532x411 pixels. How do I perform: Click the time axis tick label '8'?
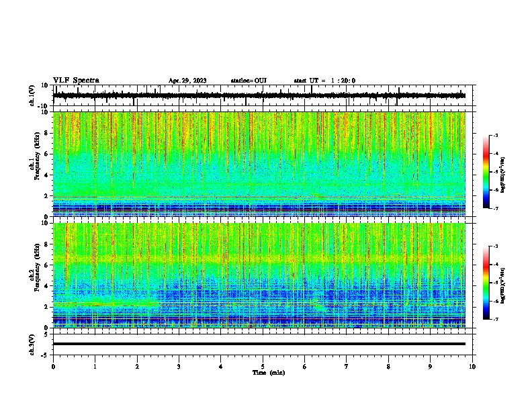388,367
